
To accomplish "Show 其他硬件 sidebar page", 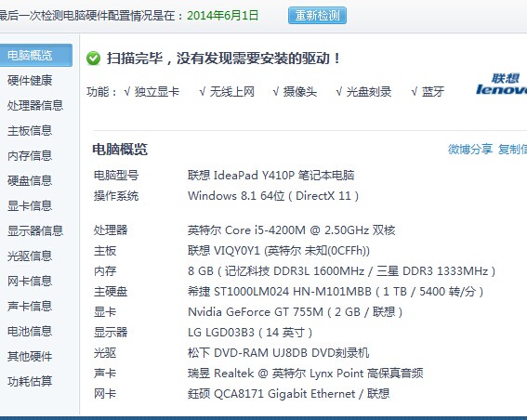I will pos(30,356).
